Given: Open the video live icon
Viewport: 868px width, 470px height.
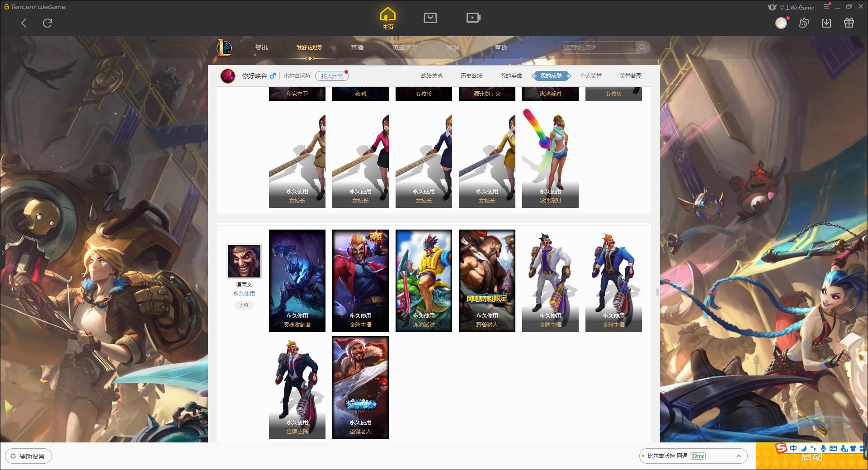Looking at the screenshot, I should 473,18.
